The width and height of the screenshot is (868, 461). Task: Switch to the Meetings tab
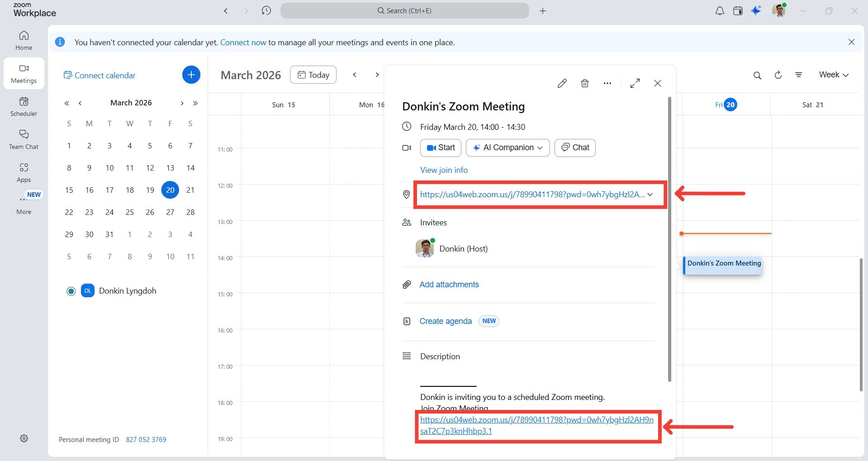24,73
